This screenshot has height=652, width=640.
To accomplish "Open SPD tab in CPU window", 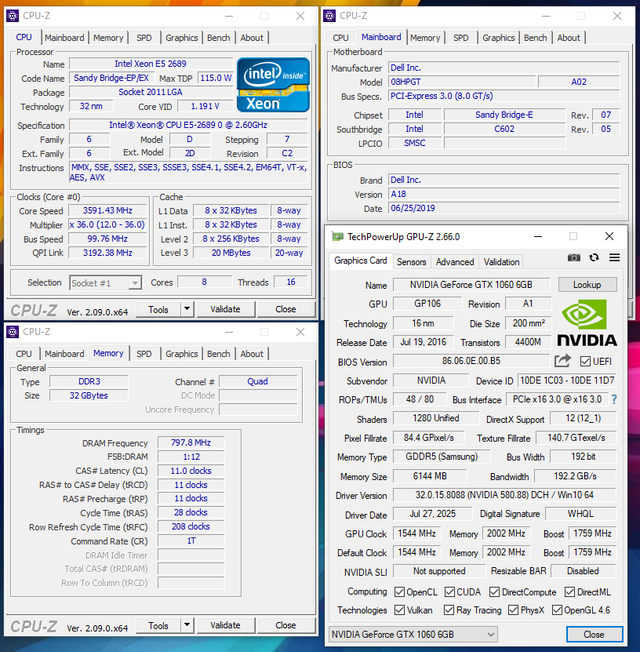I will pos(144,38).
